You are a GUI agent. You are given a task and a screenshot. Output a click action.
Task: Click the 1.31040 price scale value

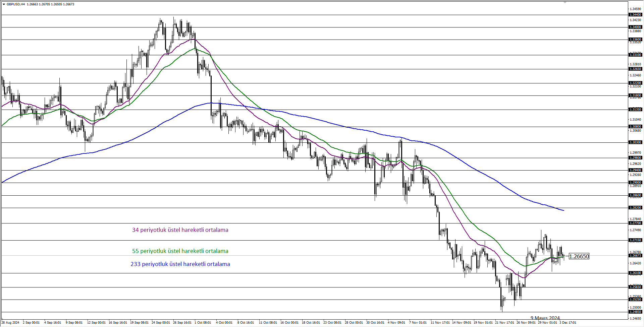635,120
